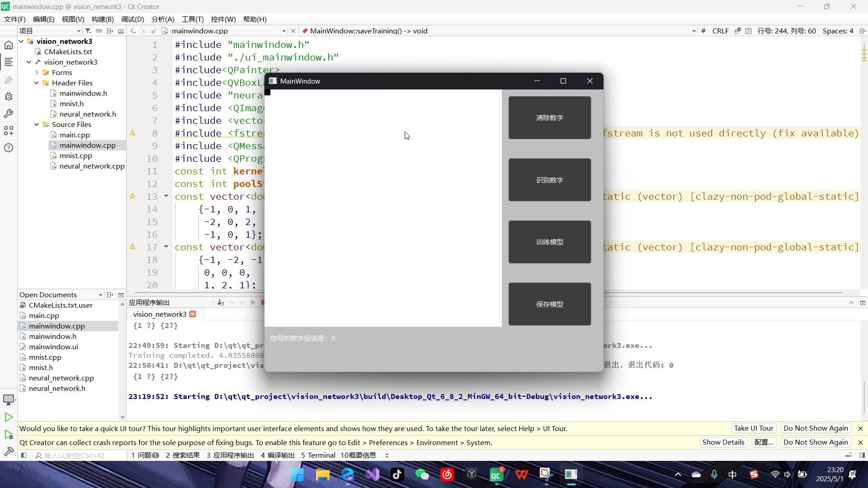Toggle synchronize-with-editor link icon
This screenshot has height=488, width=868.
tap(99, 31)
